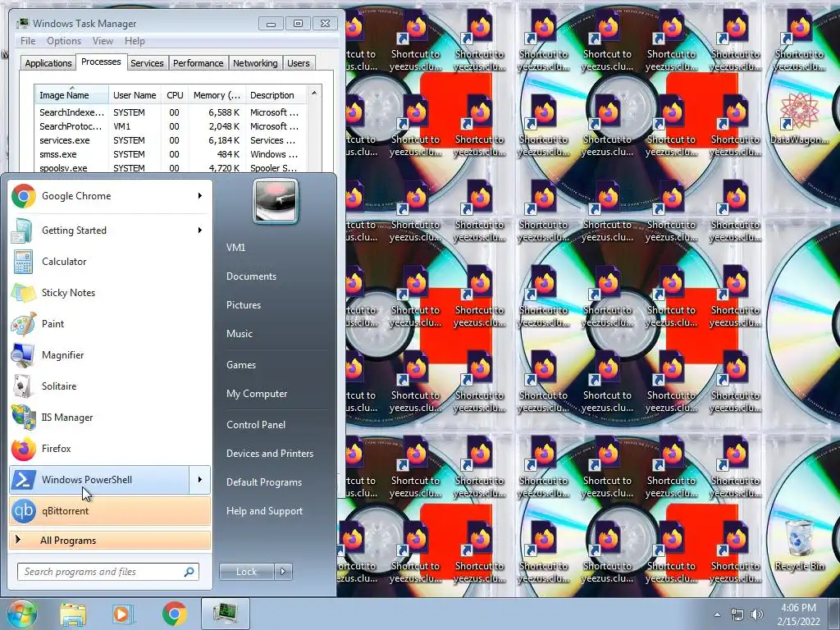Open VM1 user folder link
The height and width of the screenshot is (630, 840).
click(x=235, y=248)
